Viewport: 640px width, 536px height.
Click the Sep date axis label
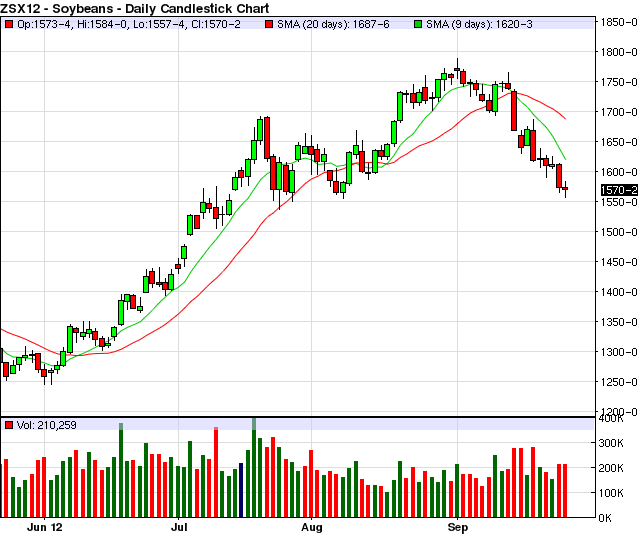pyautogui.click(x=458, y=527)
